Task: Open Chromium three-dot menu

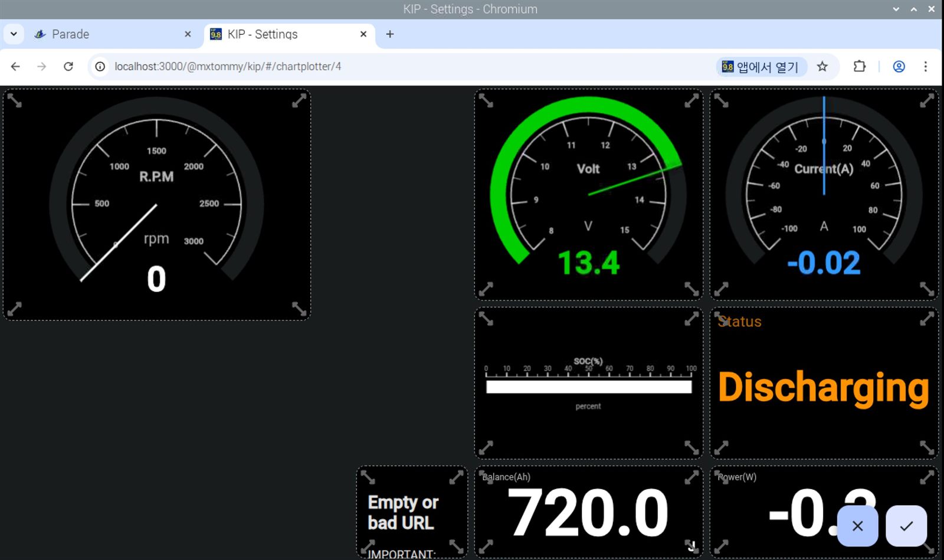Action: pyautogui.click(x=925, y=67)
